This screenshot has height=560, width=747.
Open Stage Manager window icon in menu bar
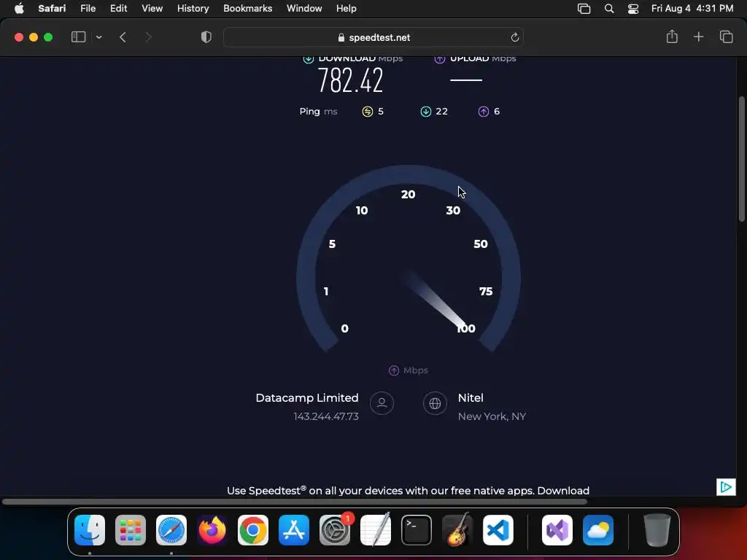(584, 9)
